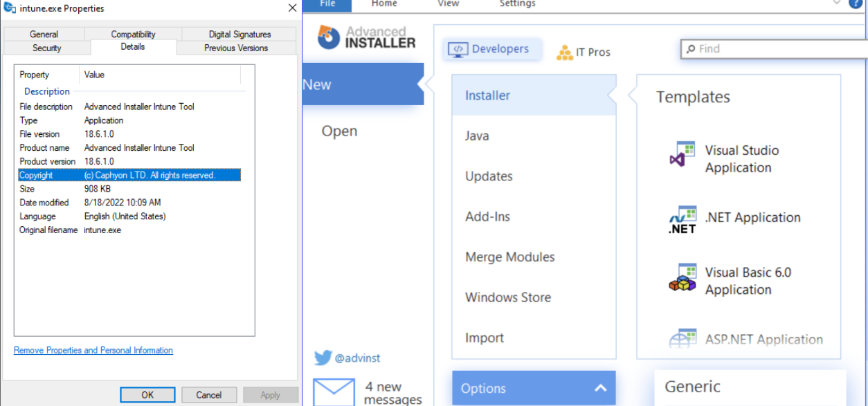Image resolution: width=868 pixels, height=406 pixels.
Task: Select Open in the File sidebar
Action: pos(340,131)
